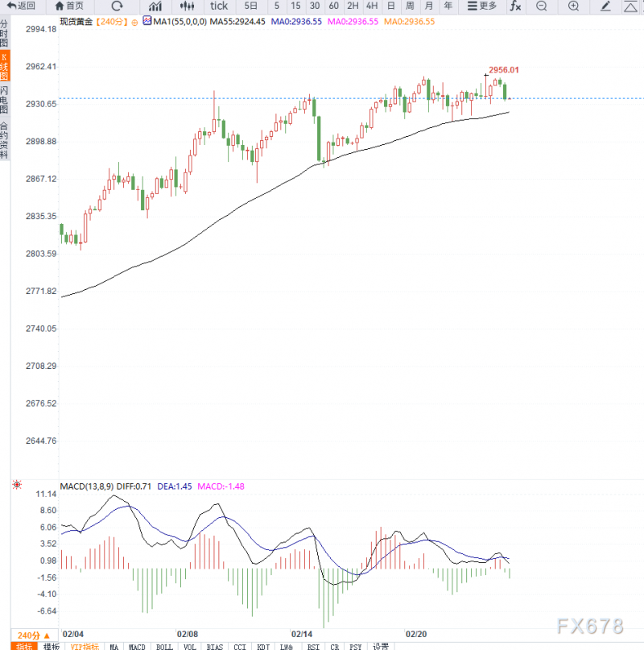
Task: Open the 首页 home page
Action: [69, 6]
